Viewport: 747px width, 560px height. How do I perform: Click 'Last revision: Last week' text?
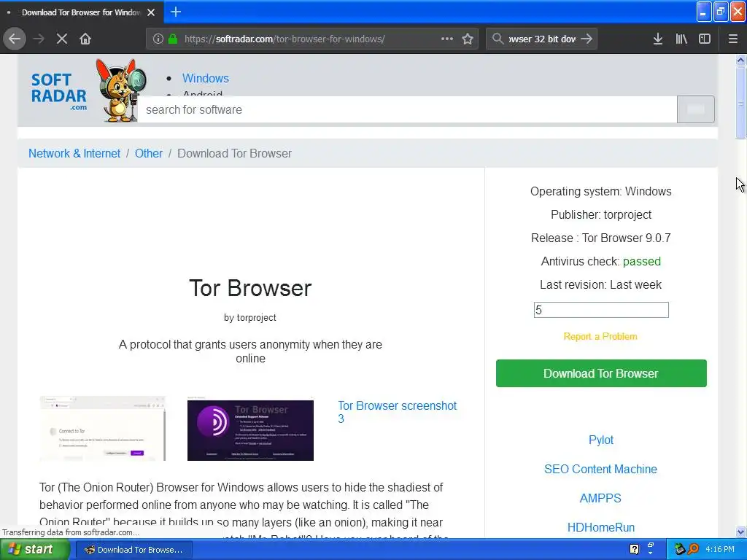pos(601,285)
